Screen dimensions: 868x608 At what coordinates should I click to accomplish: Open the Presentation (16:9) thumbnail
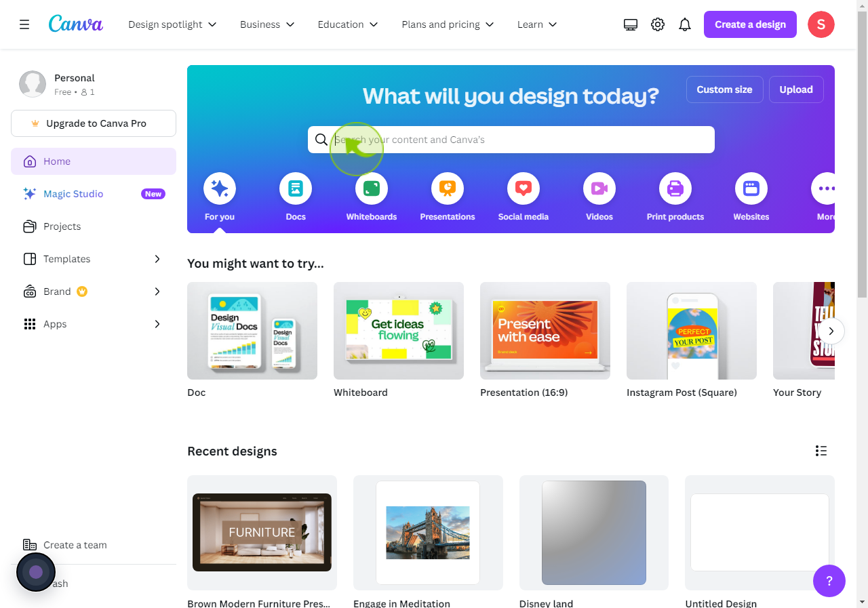pyautogui.click(x=545, y=331)
